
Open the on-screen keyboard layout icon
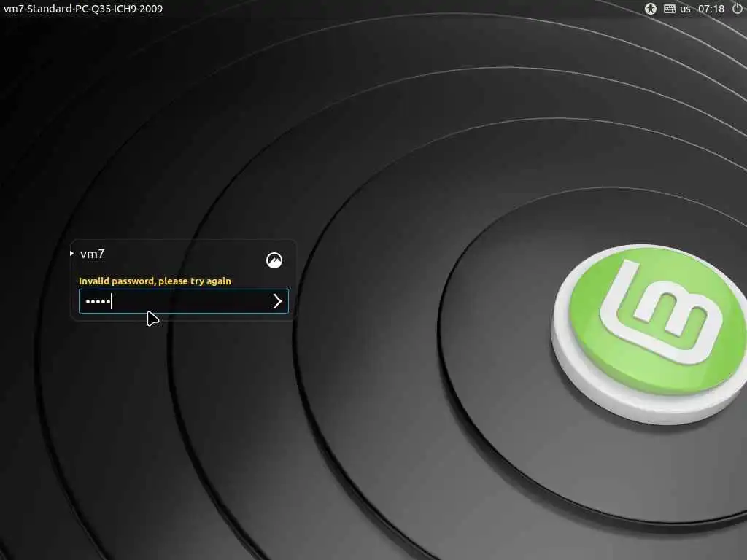point(670,9)
